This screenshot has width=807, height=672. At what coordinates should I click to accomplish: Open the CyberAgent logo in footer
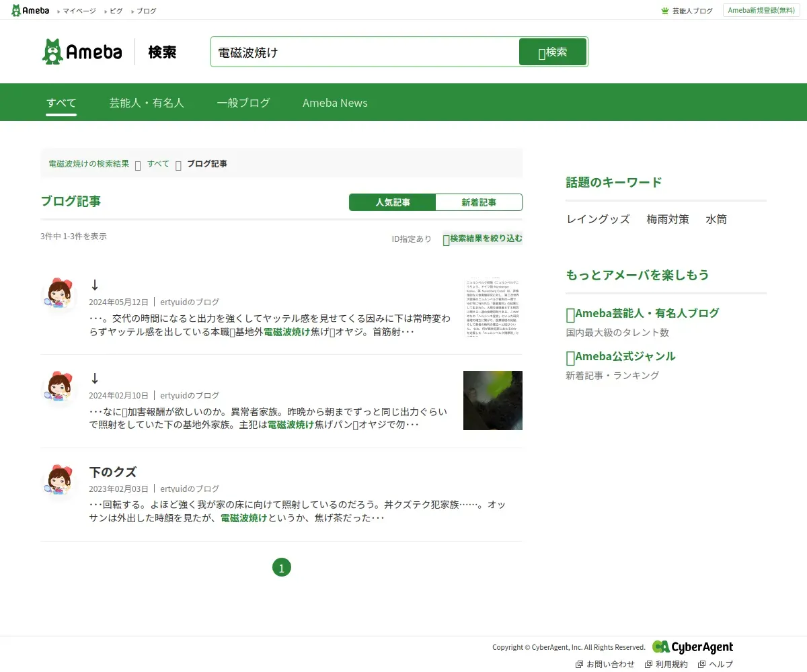(x=693, y=646)
